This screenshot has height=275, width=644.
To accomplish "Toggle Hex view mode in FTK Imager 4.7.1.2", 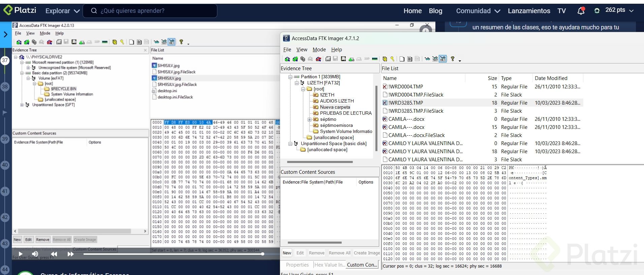I will [443, 59].
